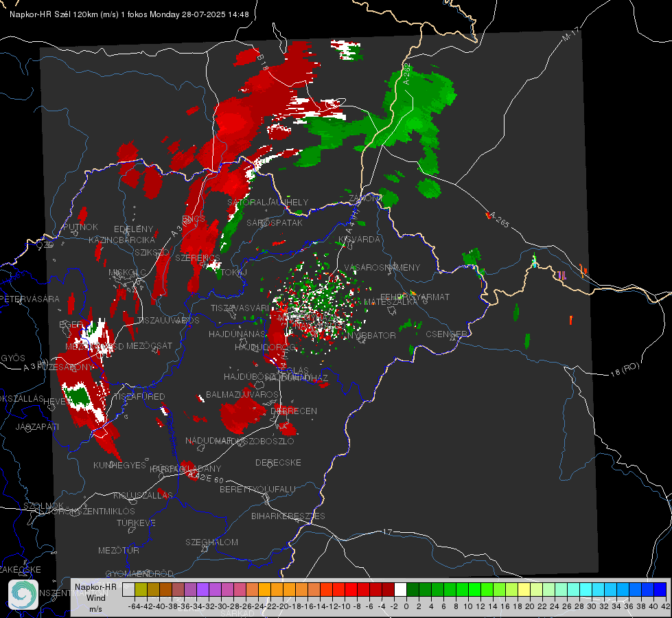Click the swirl logo icon beside the legend
This screenshot has width=672, height=618.
(23, 595)
